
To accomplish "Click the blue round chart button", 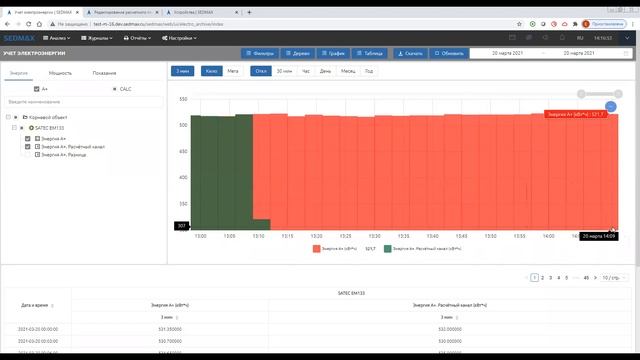I will coord(611,107).
